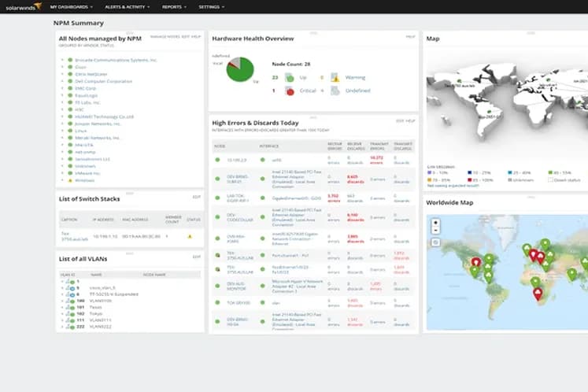The image size is (588, 392).
Task: Click Edit in List of all VLANs panel
Action: coord(197,257)
